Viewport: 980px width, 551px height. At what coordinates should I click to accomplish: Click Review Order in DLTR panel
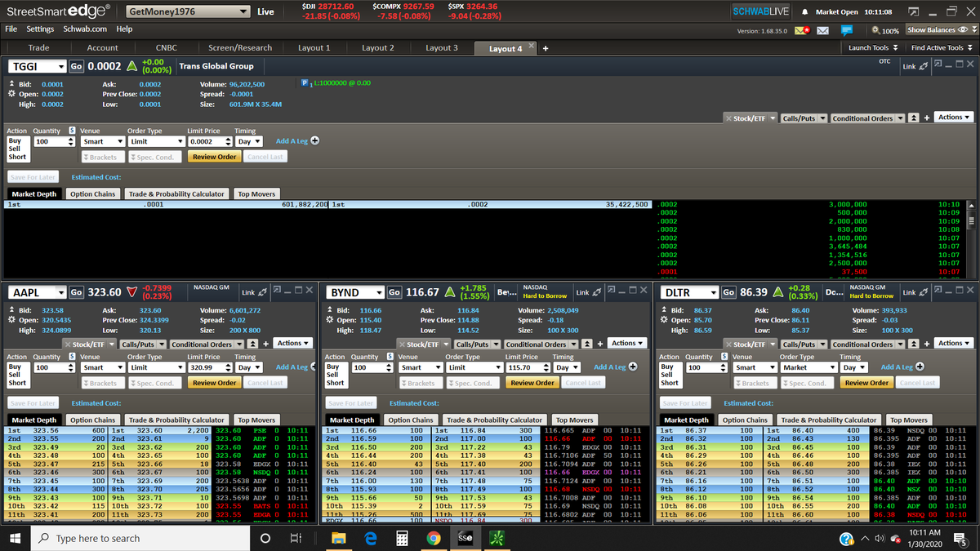pos(866,382)
